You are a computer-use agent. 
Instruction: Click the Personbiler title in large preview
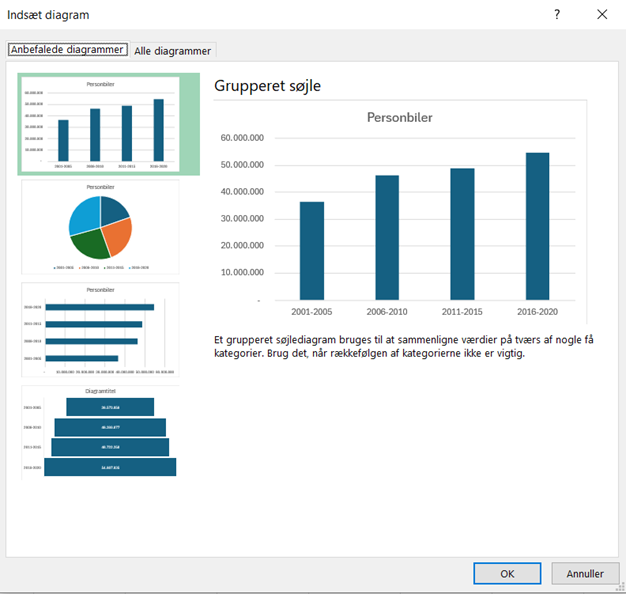click(x=400, y=118)
